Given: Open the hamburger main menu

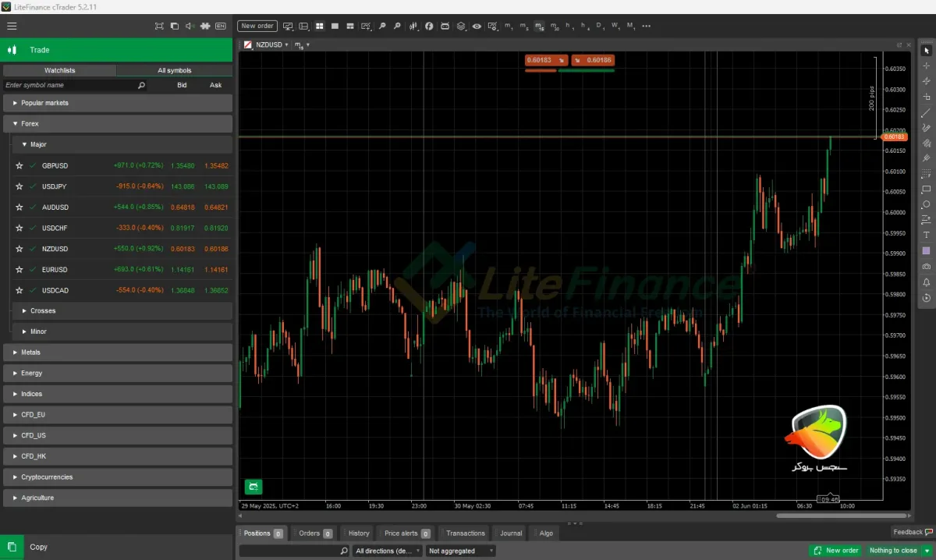Looking at the screenshot, I should pos(12,26).
